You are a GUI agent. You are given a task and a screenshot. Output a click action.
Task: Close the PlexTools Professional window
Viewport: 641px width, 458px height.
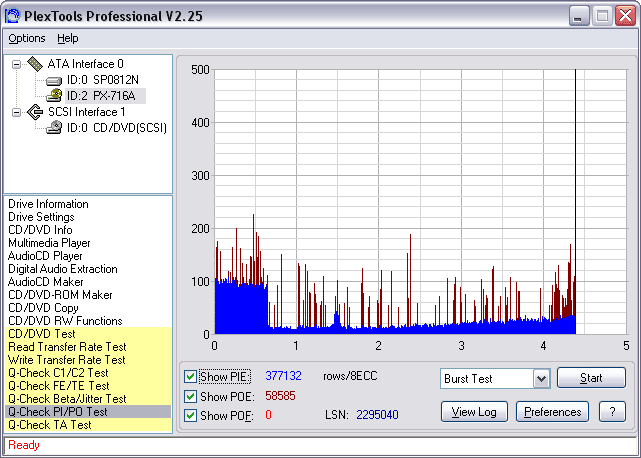click(625, 16)
